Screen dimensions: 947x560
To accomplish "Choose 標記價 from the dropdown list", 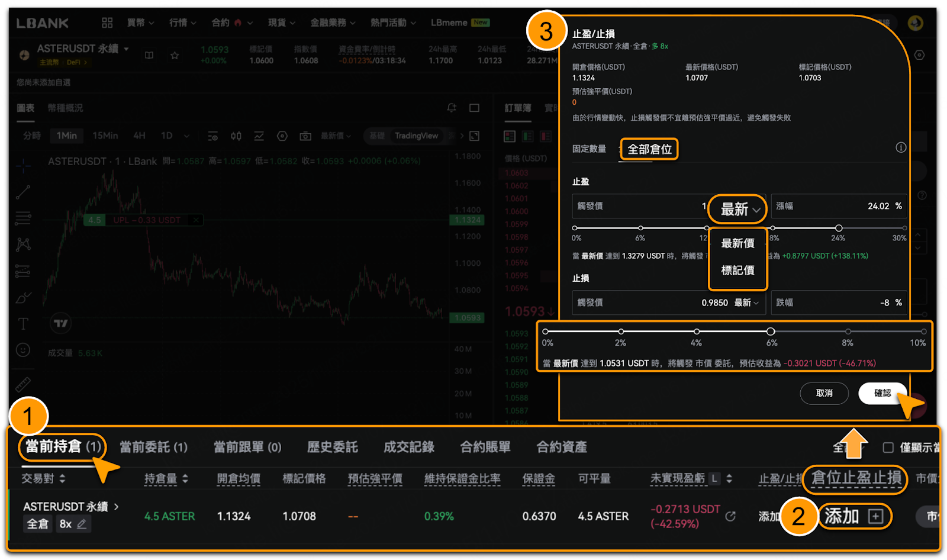I will coord(737,271).
